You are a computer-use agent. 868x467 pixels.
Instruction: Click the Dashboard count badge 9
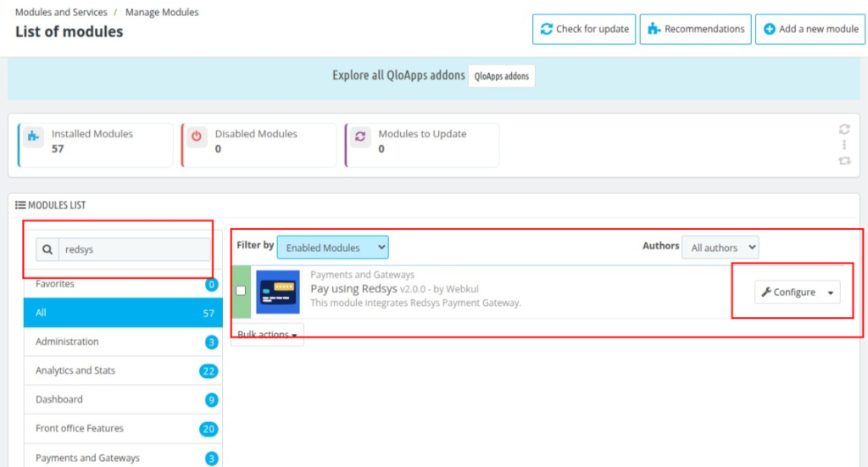point(211,400)
